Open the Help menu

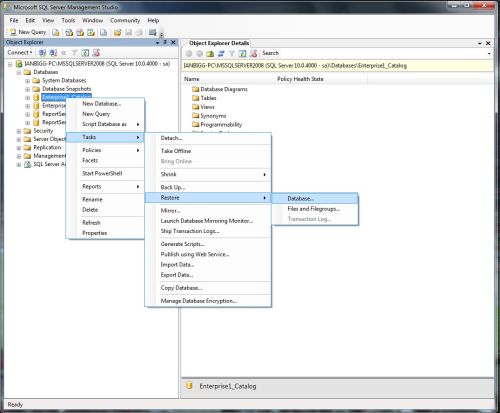pyautogui.click(x=153, y=20)
